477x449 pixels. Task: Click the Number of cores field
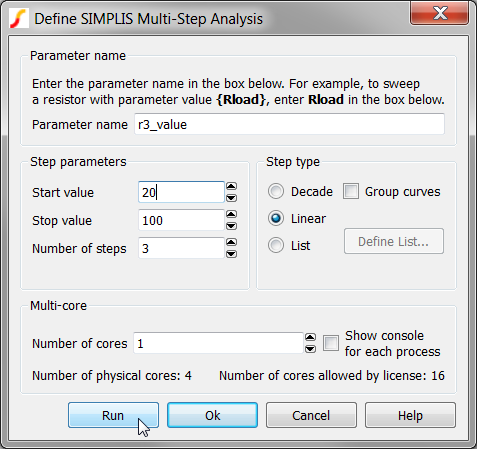click(x=218, y=343)
